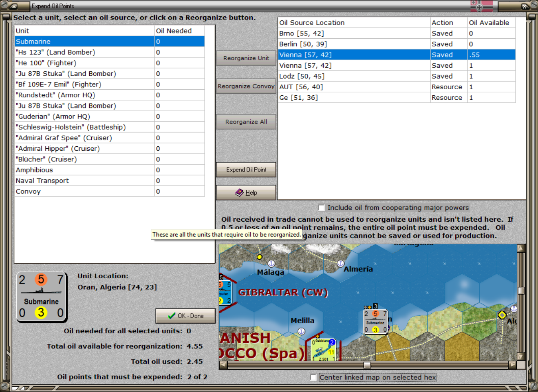Select the large Submarine counter in the unit info panel
The height and width of the screenshot is (392, 538).
(x=42, y=297)
